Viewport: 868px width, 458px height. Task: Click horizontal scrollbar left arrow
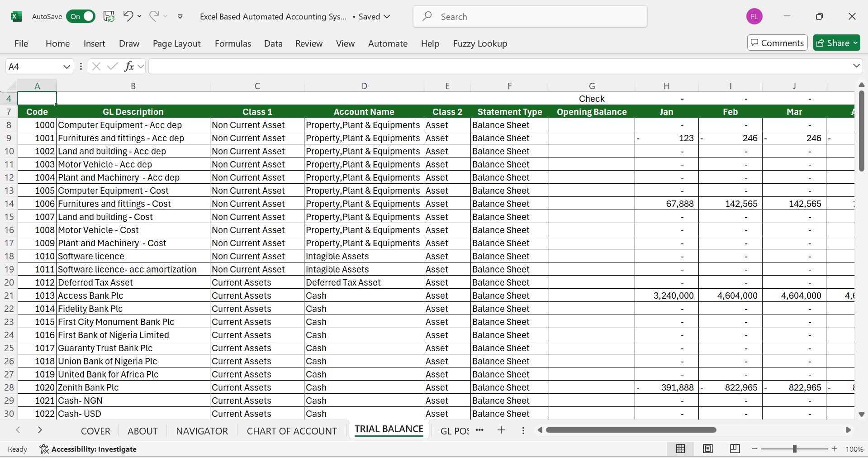(x=540, y=430)
